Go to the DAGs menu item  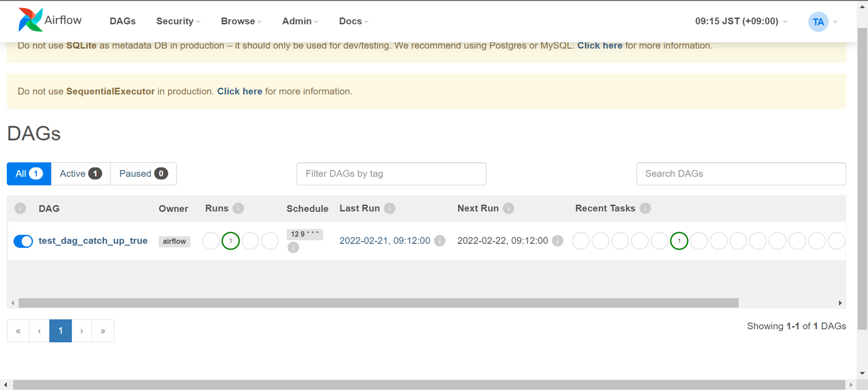[122, 21]
